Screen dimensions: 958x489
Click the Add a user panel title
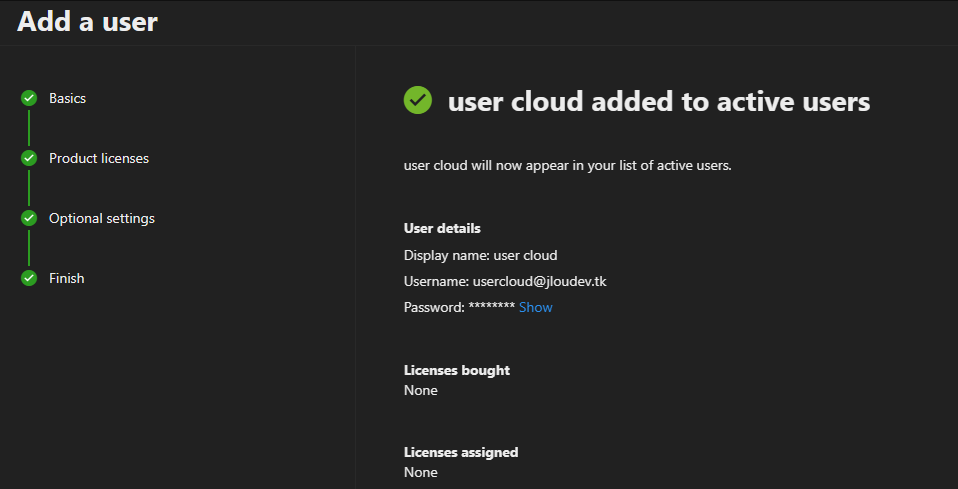[87, 21]
